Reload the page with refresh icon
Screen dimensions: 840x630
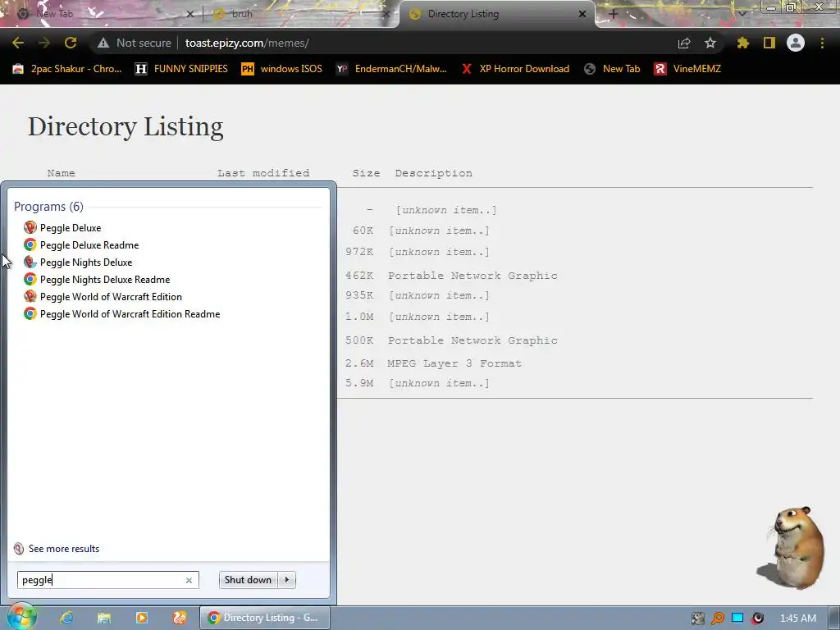coord(71,43)
